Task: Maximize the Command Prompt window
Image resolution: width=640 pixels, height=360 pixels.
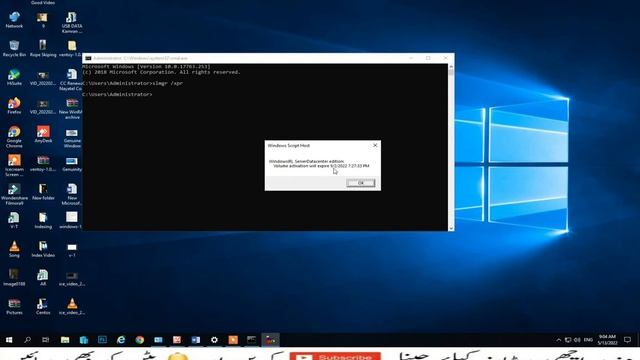Action: (428, 58)
